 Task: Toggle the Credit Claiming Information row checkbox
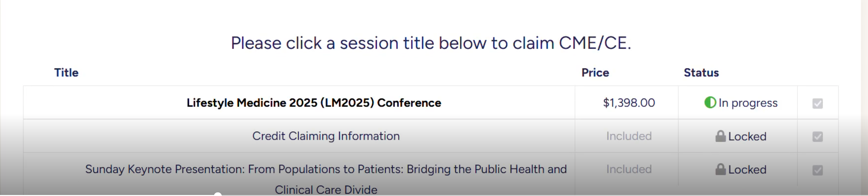(817, 136)
